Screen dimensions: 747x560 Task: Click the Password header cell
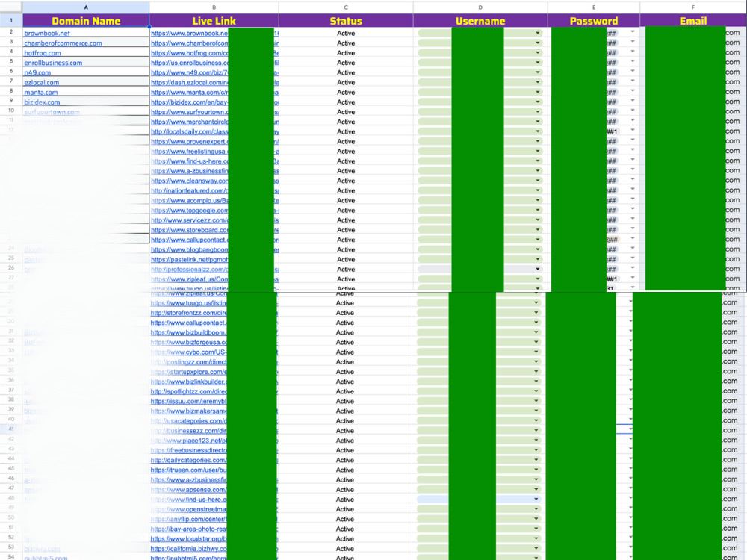[x=594, y=20]
